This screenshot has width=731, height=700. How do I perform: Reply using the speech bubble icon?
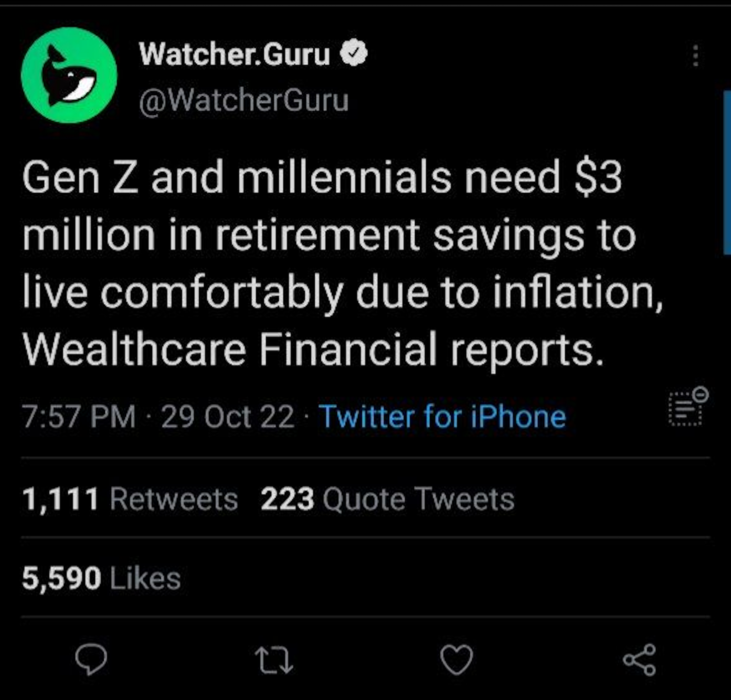(x=91, y=659)
